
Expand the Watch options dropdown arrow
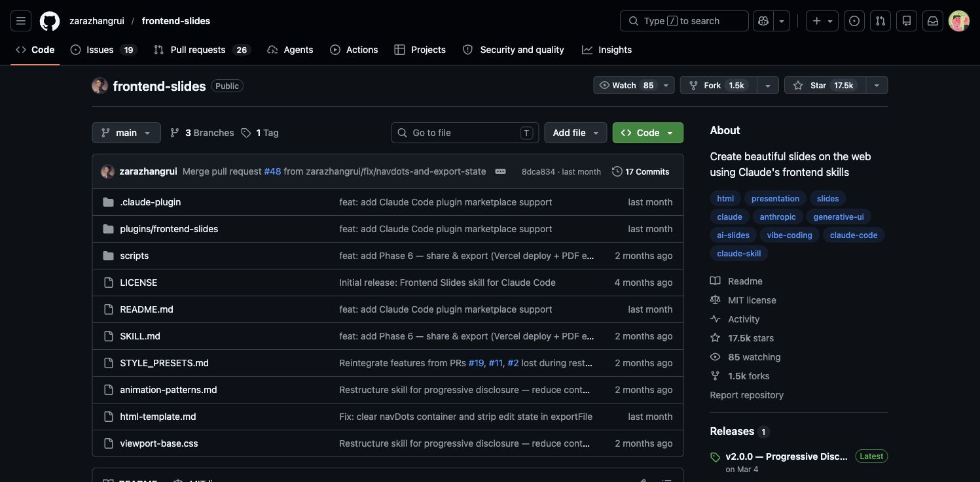coord(666,86)
